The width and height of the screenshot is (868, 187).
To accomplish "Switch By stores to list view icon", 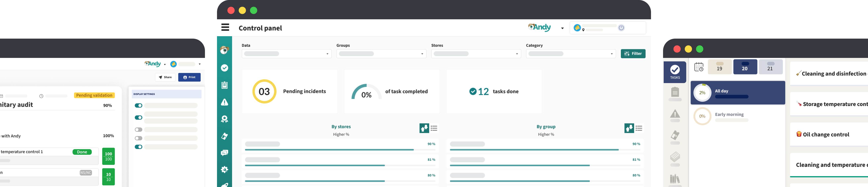I will 434,128.
